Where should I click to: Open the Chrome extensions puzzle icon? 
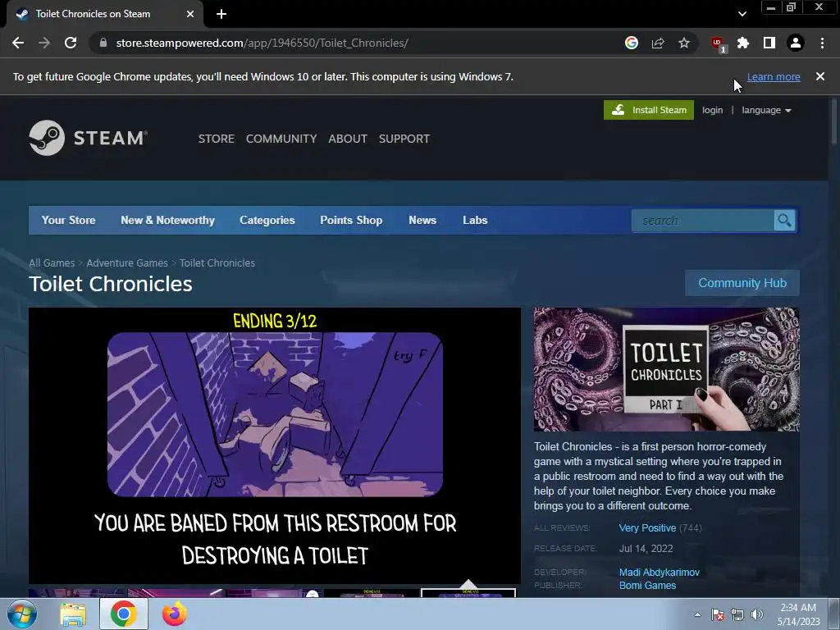coord(743,43)
